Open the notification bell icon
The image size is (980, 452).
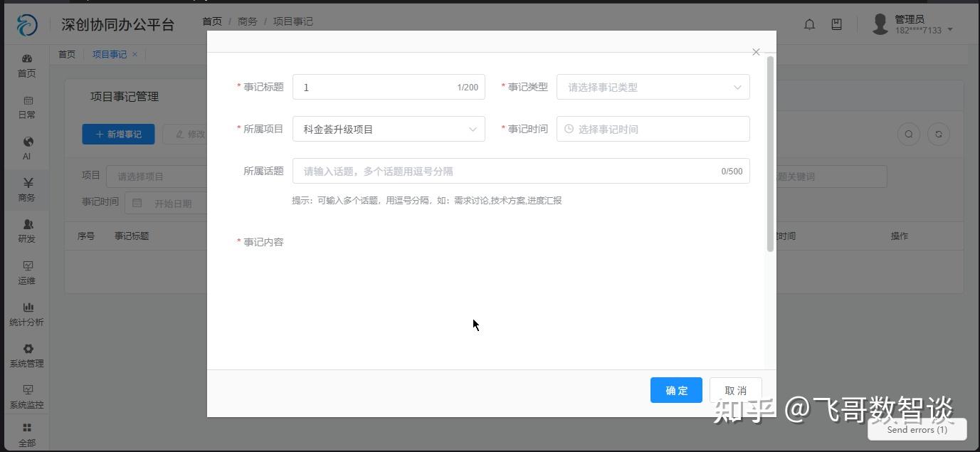[809, 23]
